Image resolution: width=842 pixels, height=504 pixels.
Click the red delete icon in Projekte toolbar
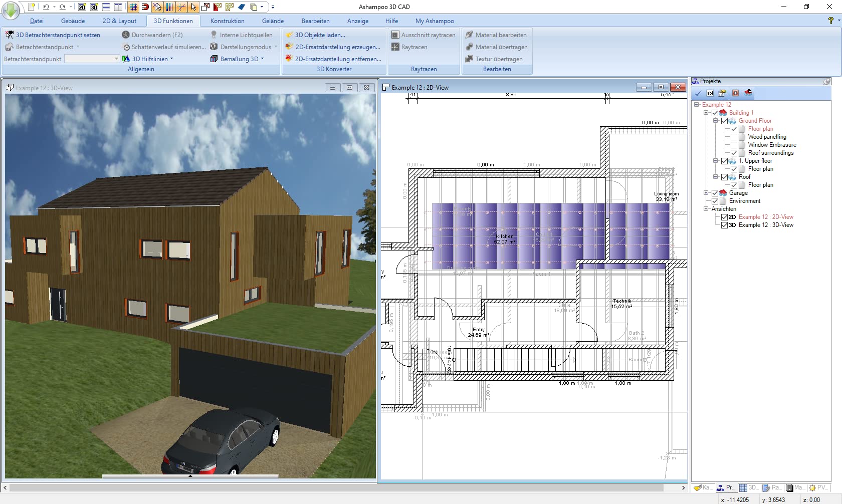[735, 93]
